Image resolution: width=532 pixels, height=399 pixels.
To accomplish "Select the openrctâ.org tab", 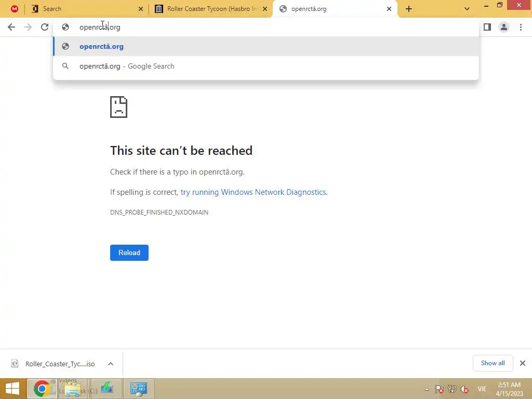I will coord(334,9).
